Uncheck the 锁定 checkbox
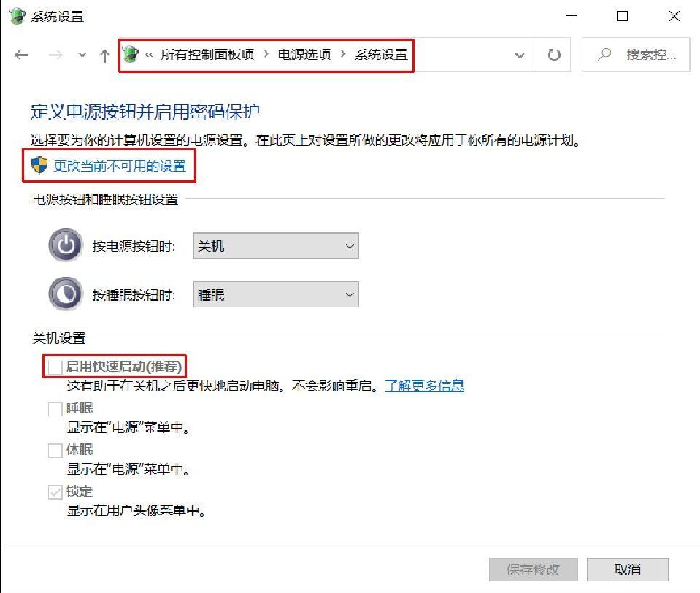This screenshot has width=700, height=593. [x=55, y=492]
